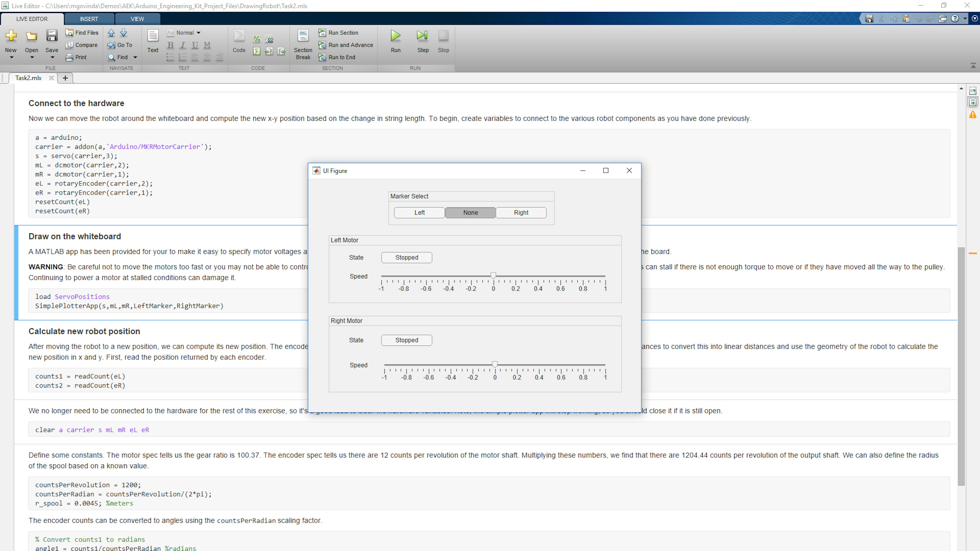Click the Switch Windows icon
This screenshot has height=551, width=980.
coord(943,18)
